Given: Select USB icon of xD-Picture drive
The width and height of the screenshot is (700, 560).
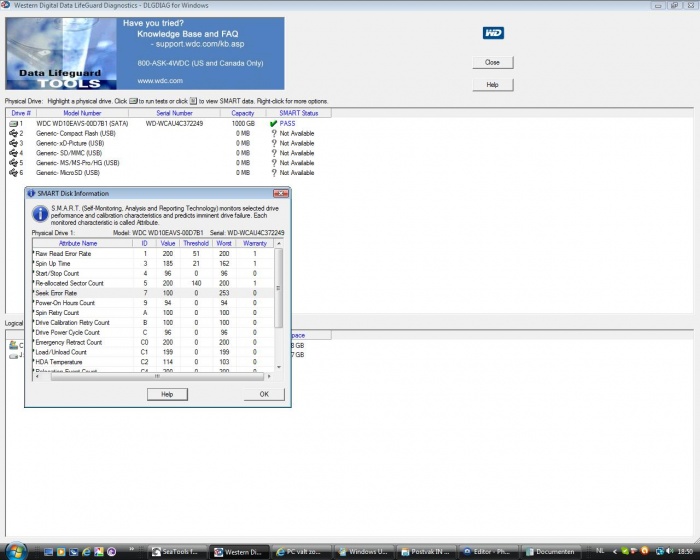Looking at the screenshot, I should coord(13,143).
